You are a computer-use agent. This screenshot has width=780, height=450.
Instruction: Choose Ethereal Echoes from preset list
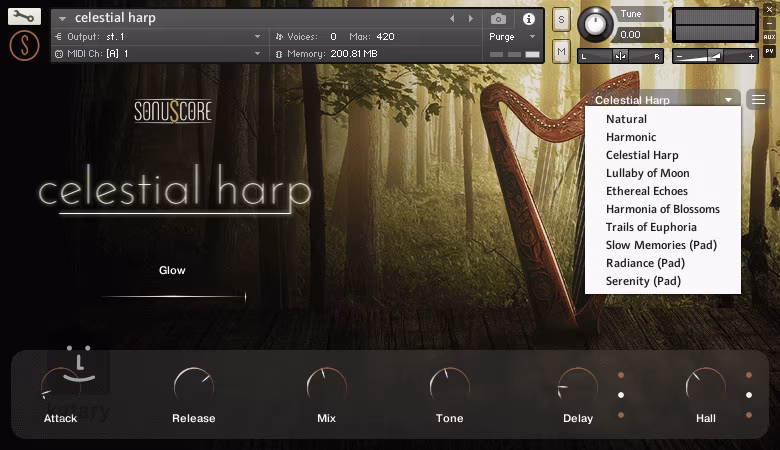click(x=646, y=191)
